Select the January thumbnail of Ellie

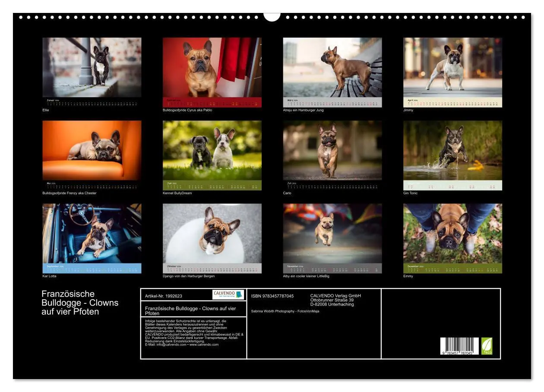[93, 68]
